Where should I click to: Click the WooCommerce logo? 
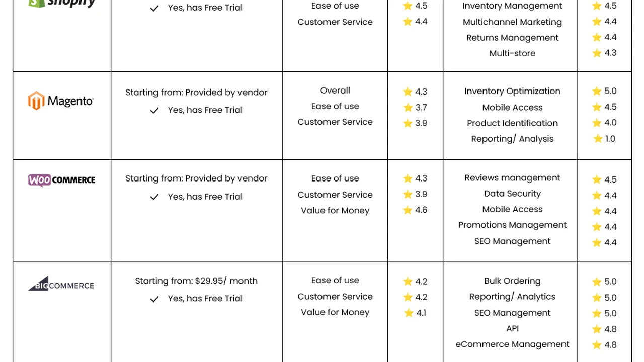coord(61,180)
